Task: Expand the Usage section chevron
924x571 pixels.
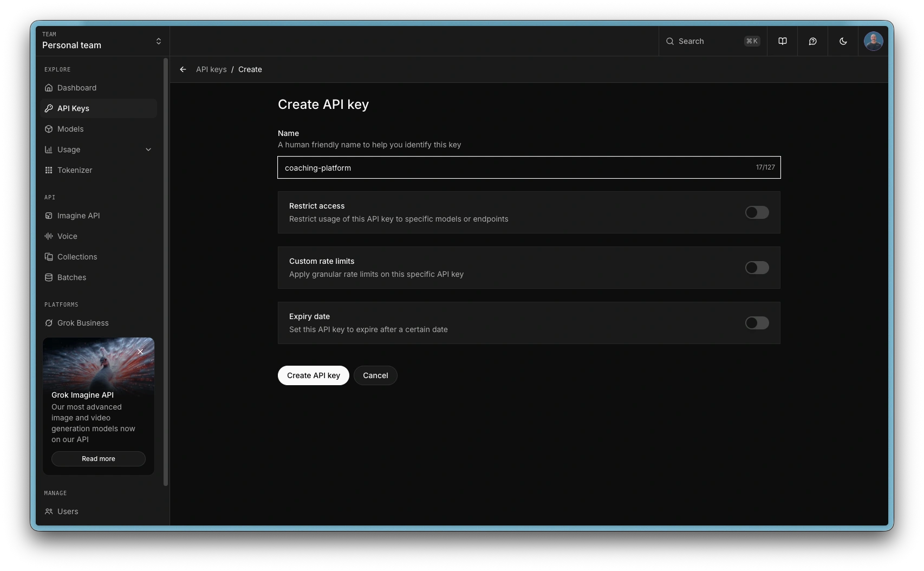Action: click(148, 150)
